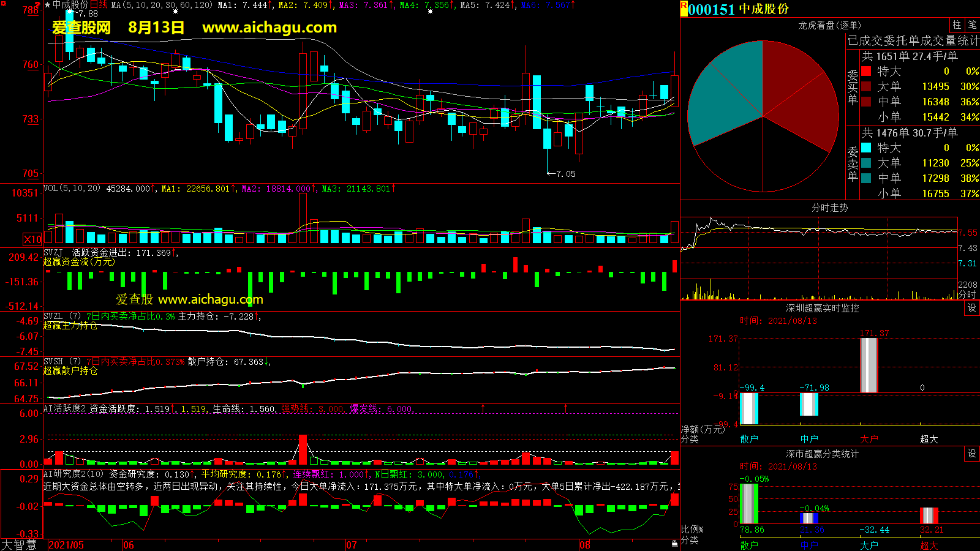Click the 龙虎看盘(逐单) panel title
The height and width of the screenshot is (551, 980).
click(829, 25)
